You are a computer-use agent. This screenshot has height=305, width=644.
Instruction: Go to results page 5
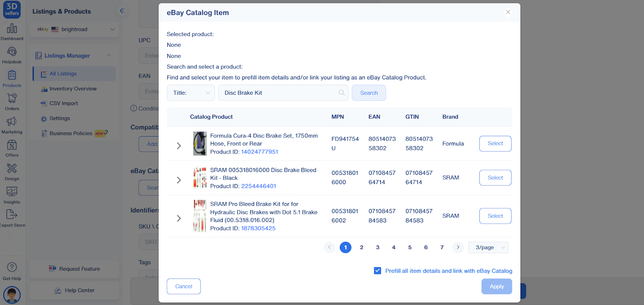coord(410,247)
